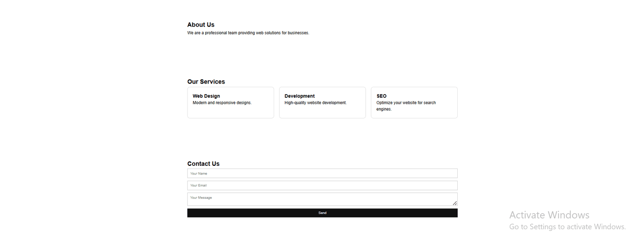Click the Your Message text area
The image size is (644, 236).
point(322,199)
